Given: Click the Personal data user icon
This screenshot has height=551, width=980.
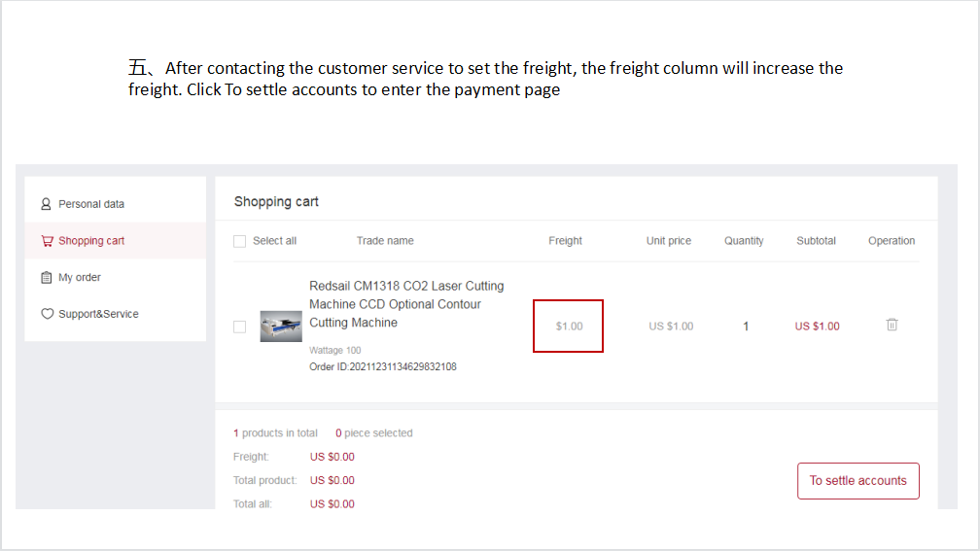Looking at the screenshot, I should point(46,204).
